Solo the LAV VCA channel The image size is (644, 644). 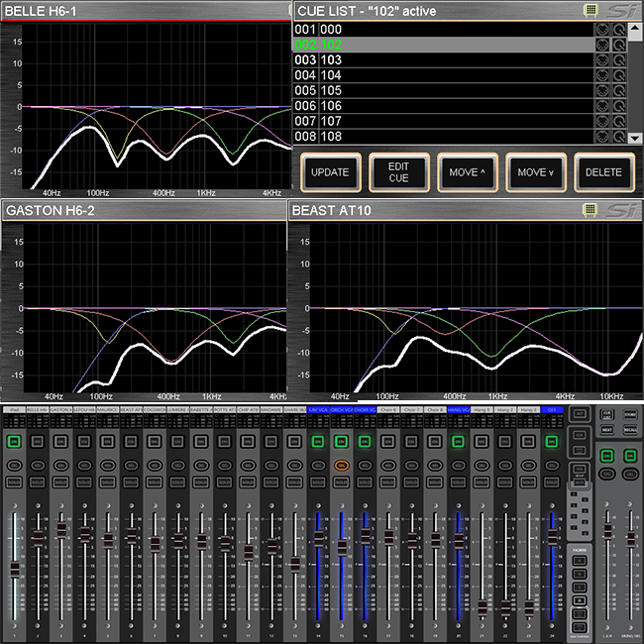point(318,483)
